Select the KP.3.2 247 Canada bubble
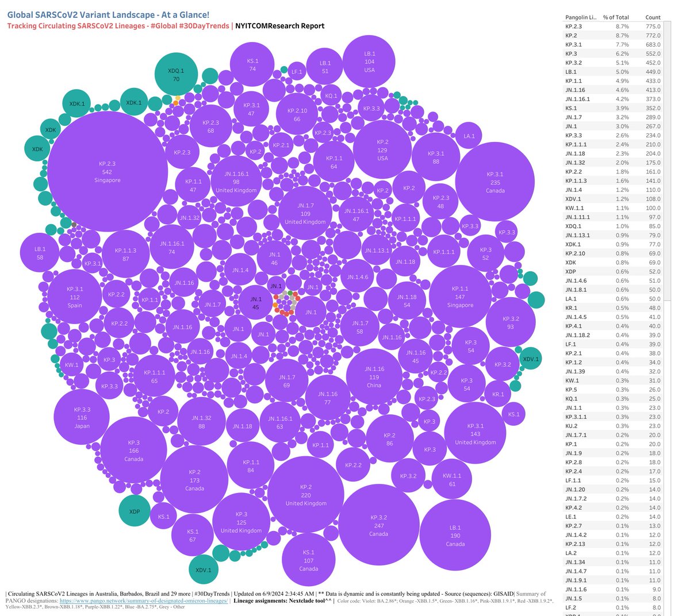Image resolution: width=690 pixels, height=616 pixels. pos(378,525)
